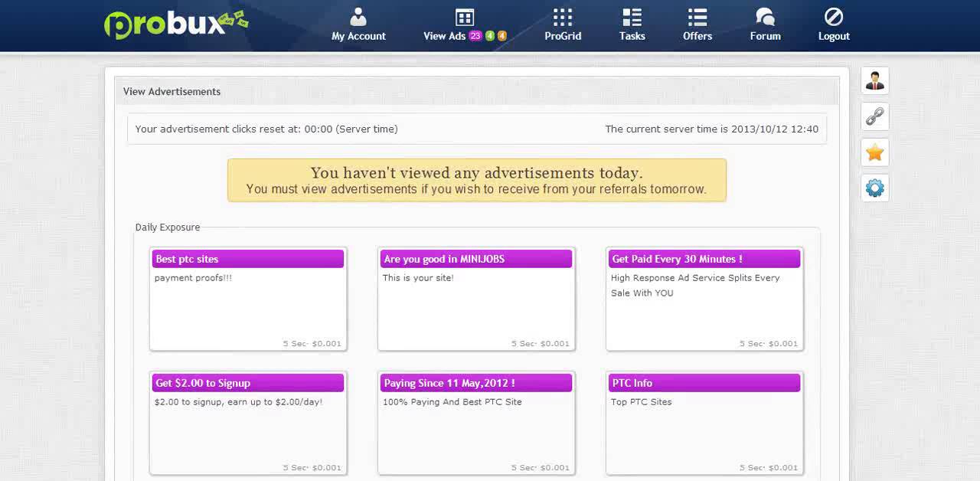Click '5 Sec· $0.001' in MINIJOBS card
Viewport: 980px width, 481px height.
(x=541, y=344)
